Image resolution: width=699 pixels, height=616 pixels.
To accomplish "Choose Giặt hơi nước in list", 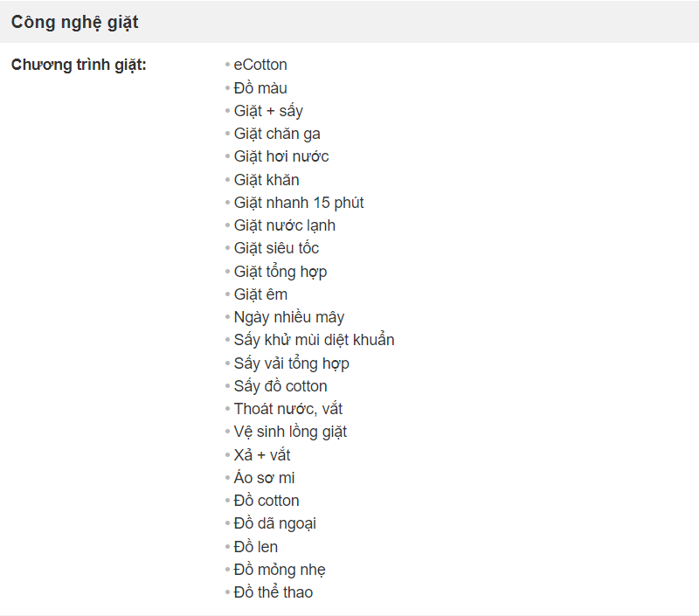I will click(x=281, y=156).
